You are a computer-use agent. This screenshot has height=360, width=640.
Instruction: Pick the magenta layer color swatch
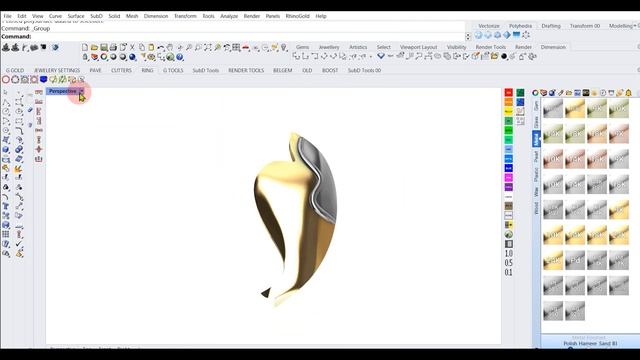[509, 178]
